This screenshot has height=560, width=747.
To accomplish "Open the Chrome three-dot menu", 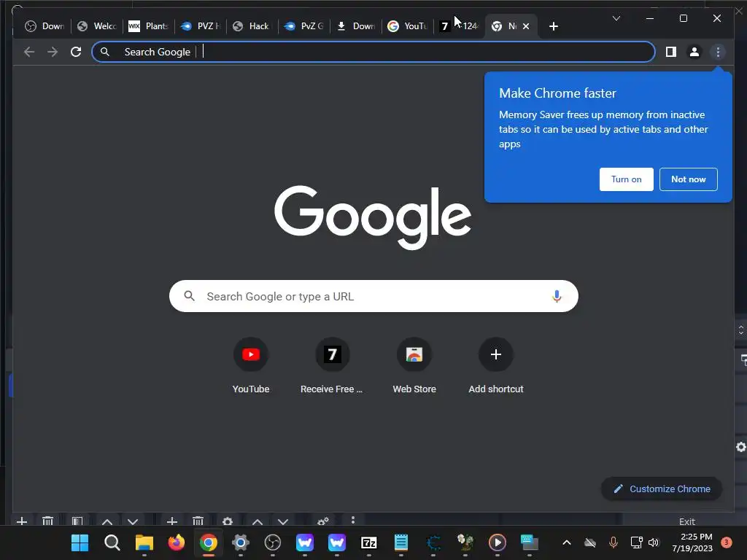I will (718, 52).
